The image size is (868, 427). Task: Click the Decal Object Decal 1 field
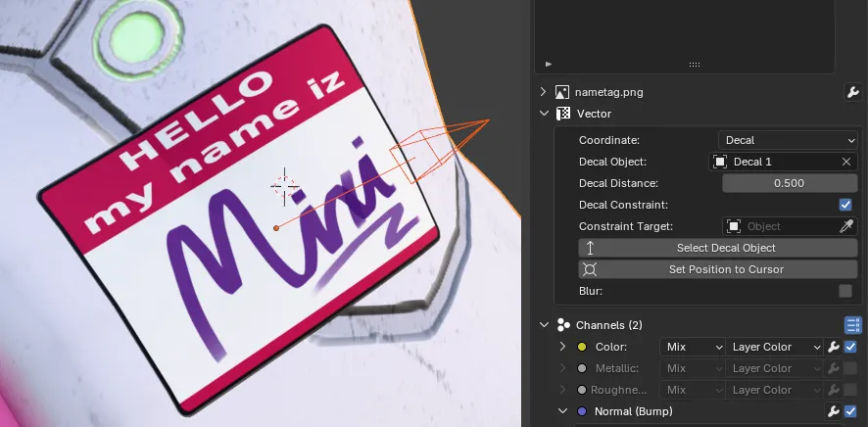tap(784, 162)
